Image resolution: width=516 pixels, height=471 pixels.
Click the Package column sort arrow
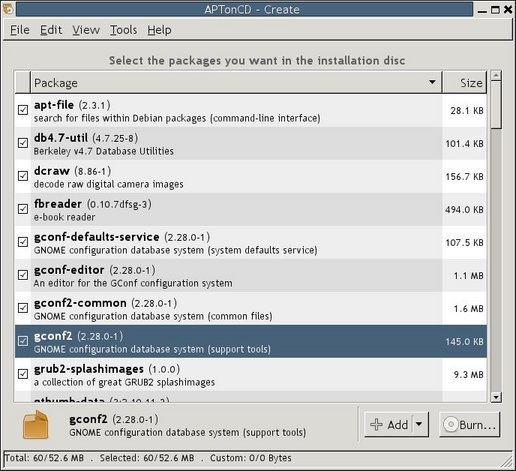coord(432,82)
